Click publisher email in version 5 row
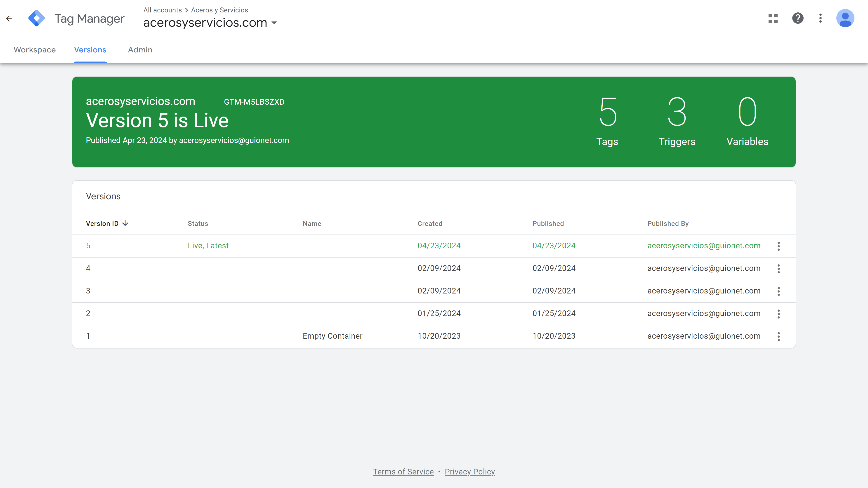Screen dimensions: 868x488 704,246
